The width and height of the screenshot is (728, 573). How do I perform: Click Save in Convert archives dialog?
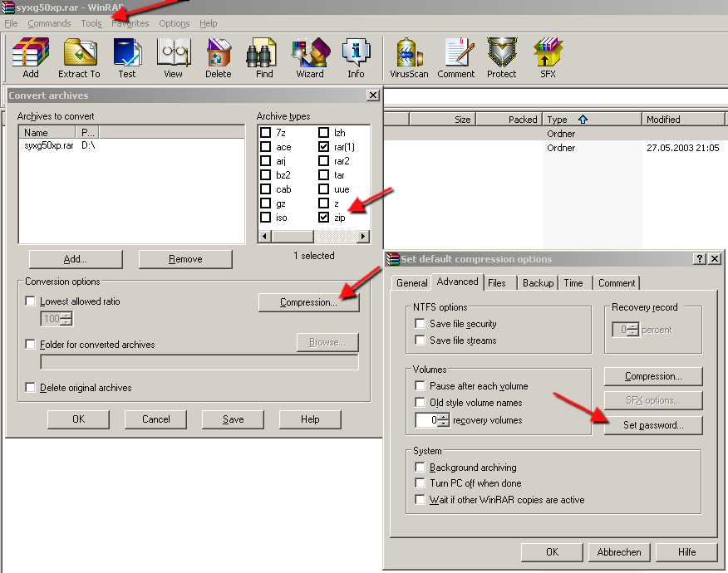coord(233,419)
